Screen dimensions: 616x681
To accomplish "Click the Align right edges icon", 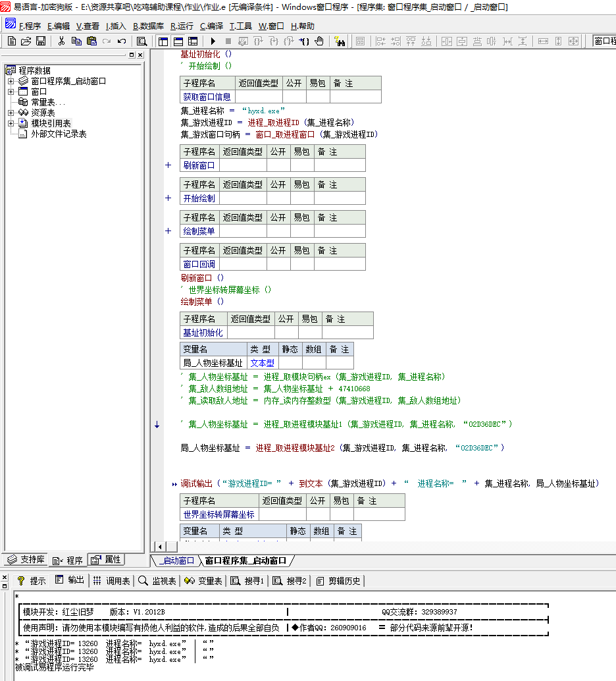I will (396, 41).
